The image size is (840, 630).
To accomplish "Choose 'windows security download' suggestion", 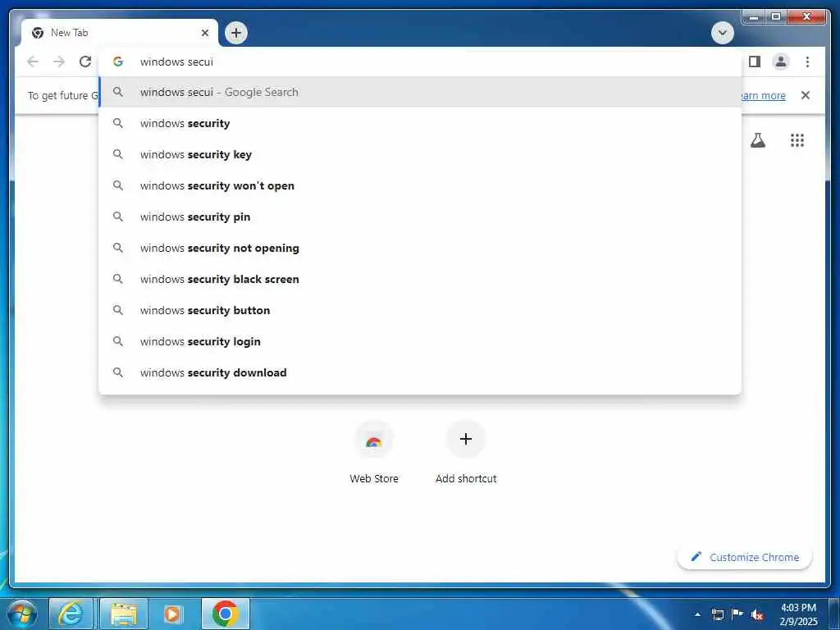I will pyautogui.click(x=420, y=372).
